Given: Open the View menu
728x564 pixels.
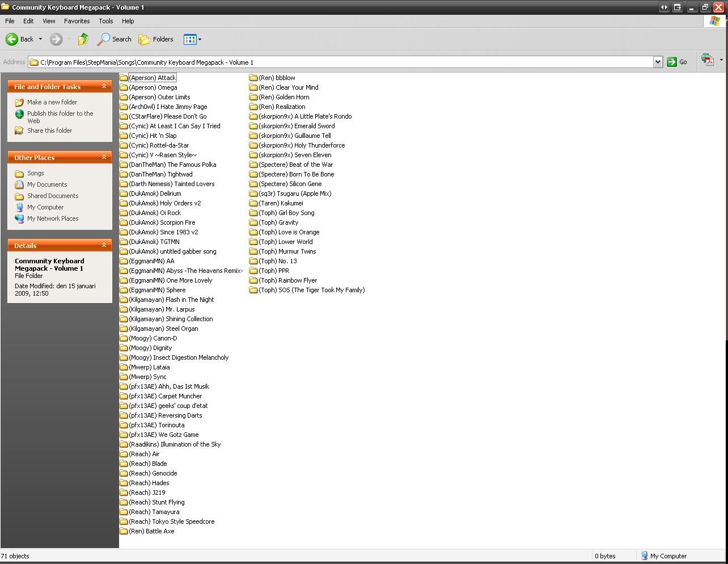Looking at the screenshot, I should [x=49, y=21].
